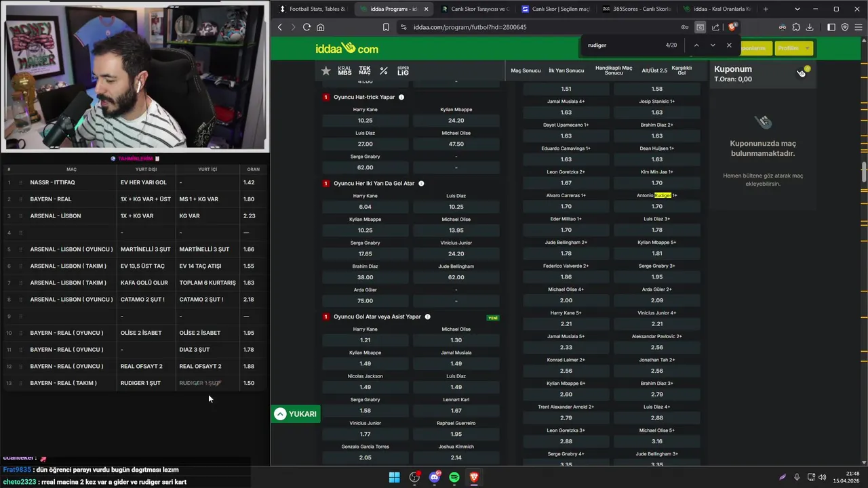Screen dimensions: 868x488
Task: Open taskbar volume control
Action: [822, 477]
